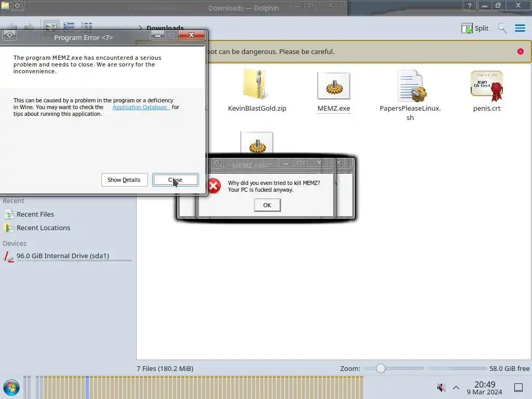
Task: Open the Dolphin hamburger menu
Action: click(x=520, y=28)
